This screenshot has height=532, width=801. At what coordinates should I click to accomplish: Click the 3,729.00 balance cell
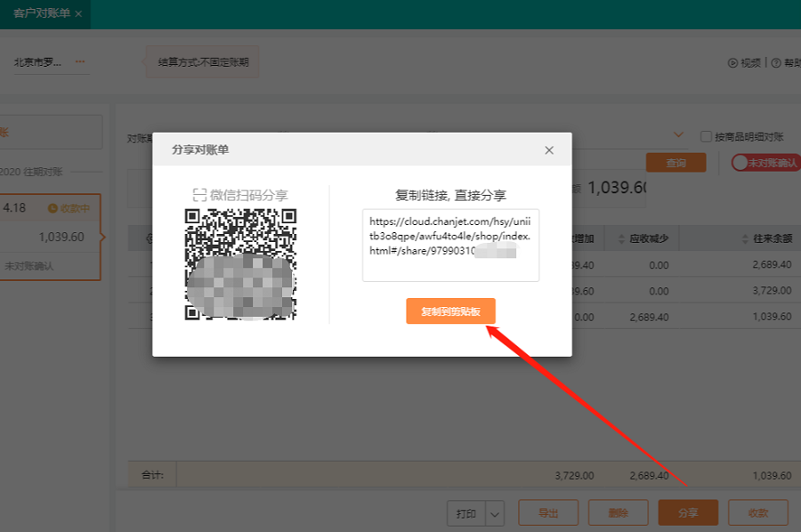(772, 291)
